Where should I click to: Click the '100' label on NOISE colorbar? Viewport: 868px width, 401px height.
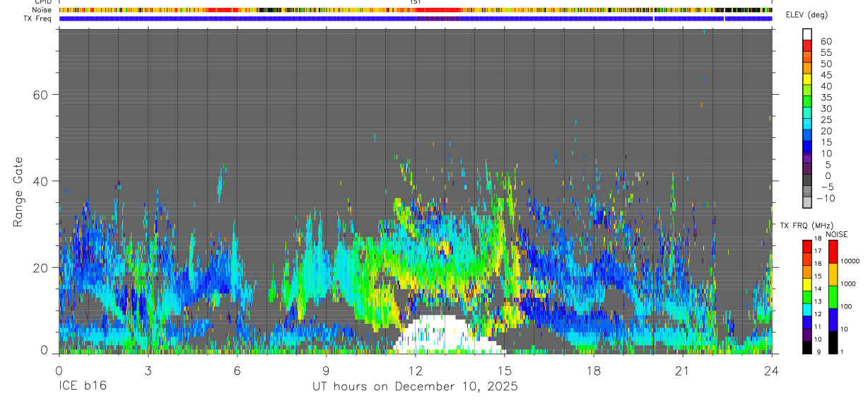click(x=845, y=307)
